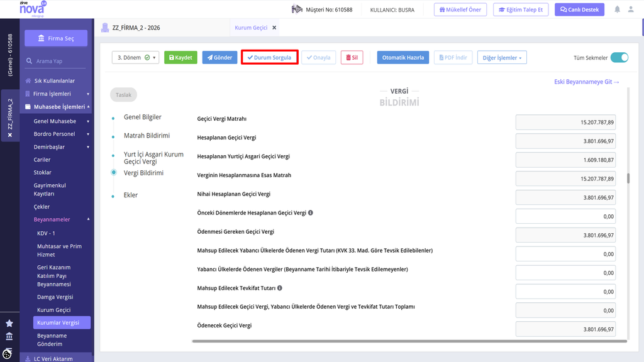Close the Kurum Geçici tab
Screen dimensions: 644x362
tap(274, 28)
